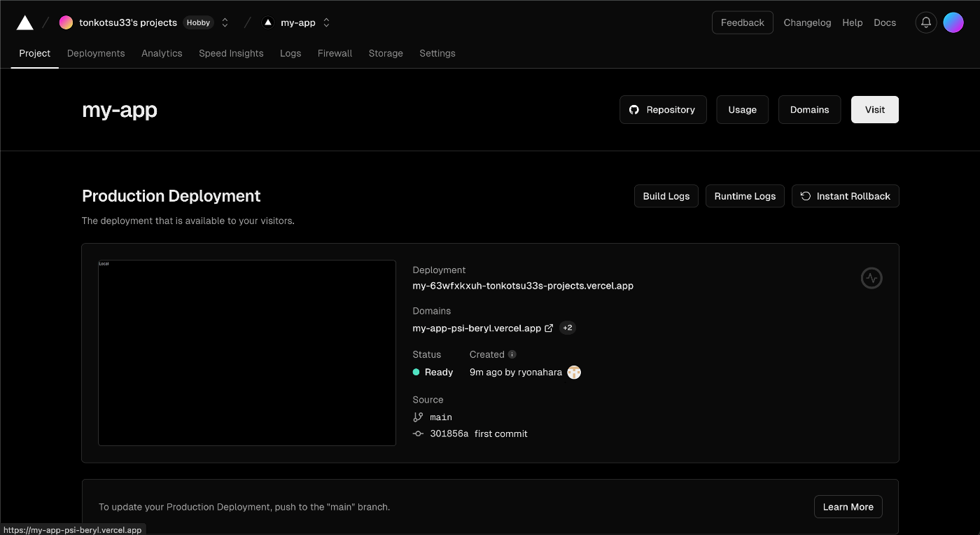Image resolution: width=980 pixels, height=535 pixels.
Task: Open the GitHub Repository button
Action: pyautogui.click(x=663, y=110)
